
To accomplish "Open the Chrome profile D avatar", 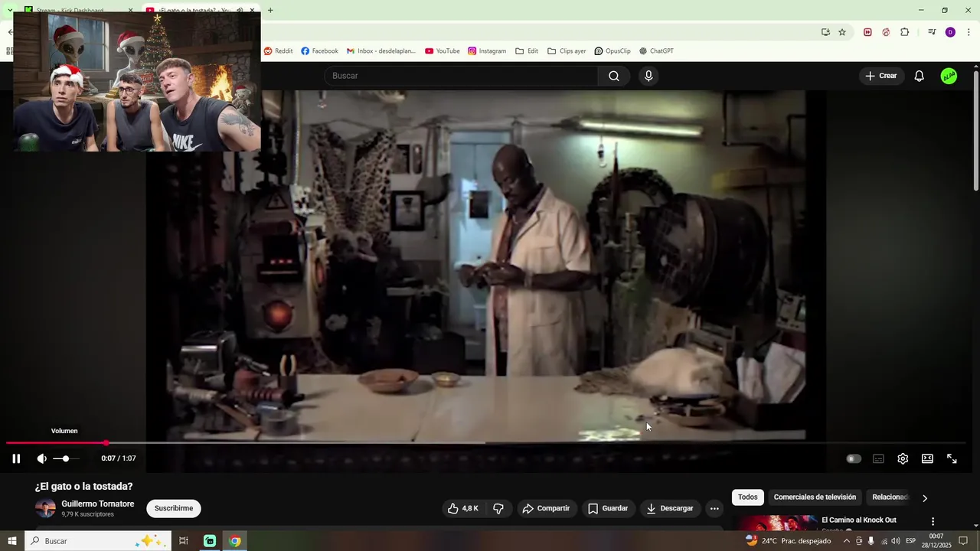I will (x=950, y=32).
